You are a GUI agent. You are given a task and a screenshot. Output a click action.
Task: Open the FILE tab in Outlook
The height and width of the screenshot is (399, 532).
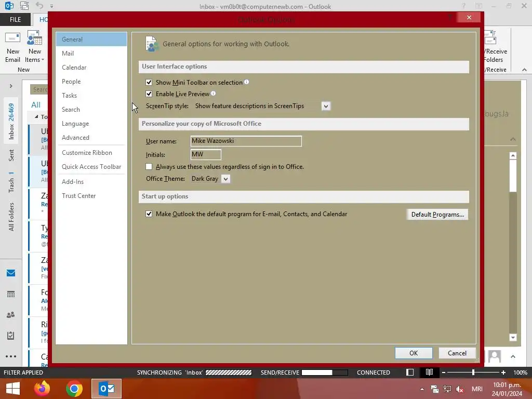pyautogui.click(x=15, y=19)
